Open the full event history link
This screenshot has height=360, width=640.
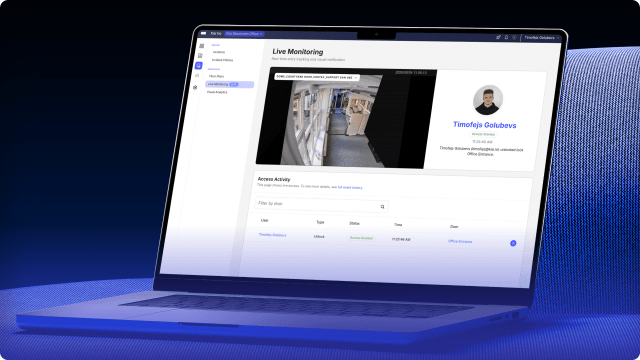[350, 187]
